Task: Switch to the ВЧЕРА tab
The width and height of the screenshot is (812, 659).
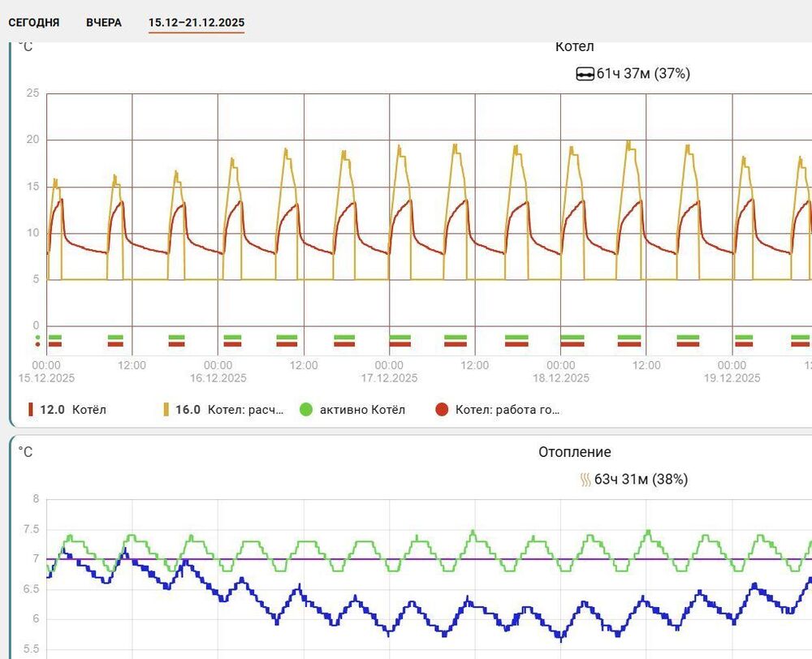Action: 104,23
